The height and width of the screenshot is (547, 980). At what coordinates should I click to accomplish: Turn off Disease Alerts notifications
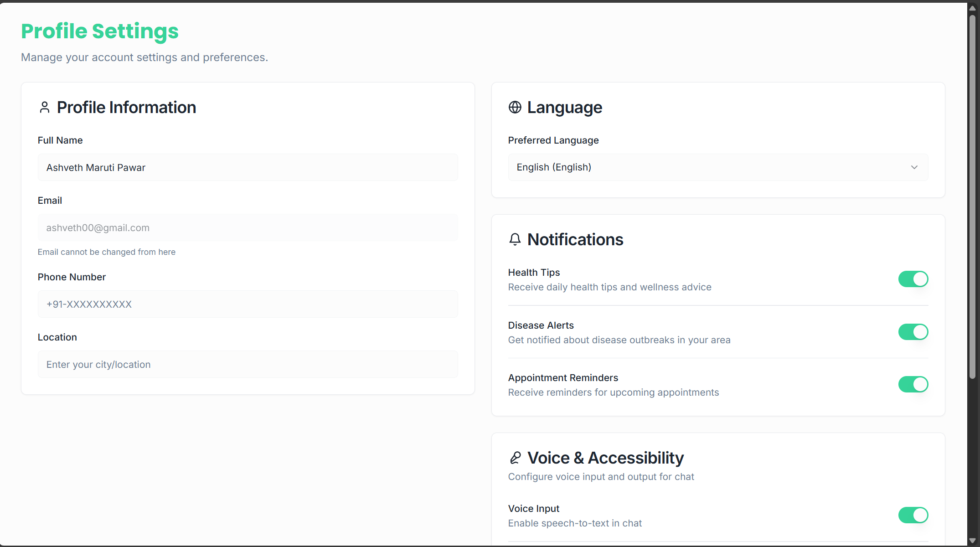913,332
